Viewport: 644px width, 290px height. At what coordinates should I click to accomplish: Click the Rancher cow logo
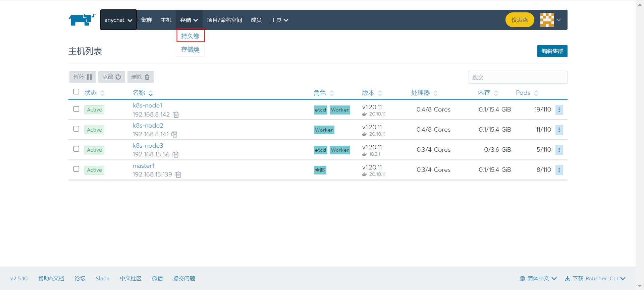click(x=82, y=20)
